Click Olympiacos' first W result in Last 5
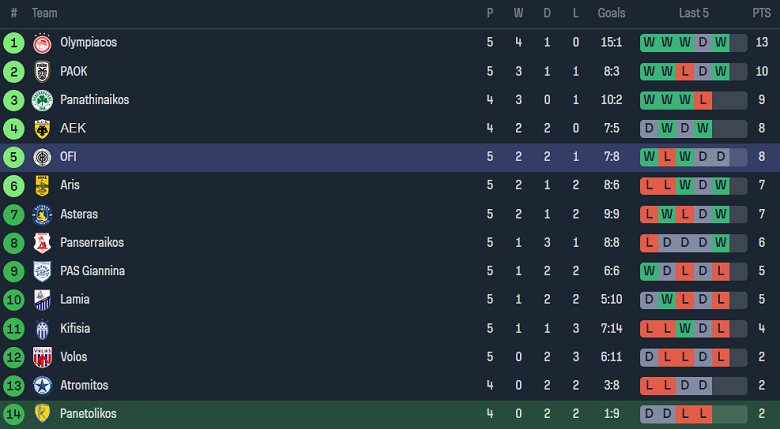 [x=650, y=43]
